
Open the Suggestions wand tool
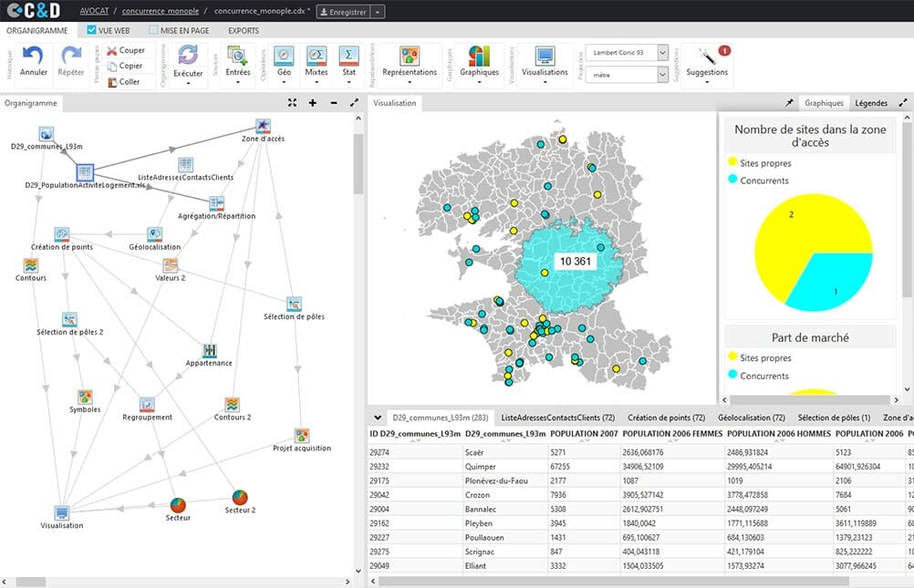click(x=706, y=56)
